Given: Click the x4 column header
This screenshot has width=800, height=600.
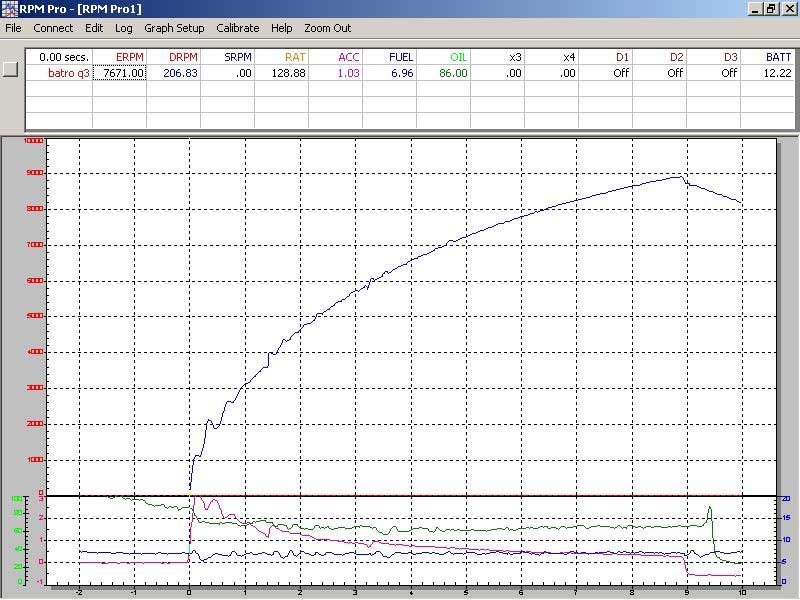Looking at the screenshot, I should coord(552,57).
